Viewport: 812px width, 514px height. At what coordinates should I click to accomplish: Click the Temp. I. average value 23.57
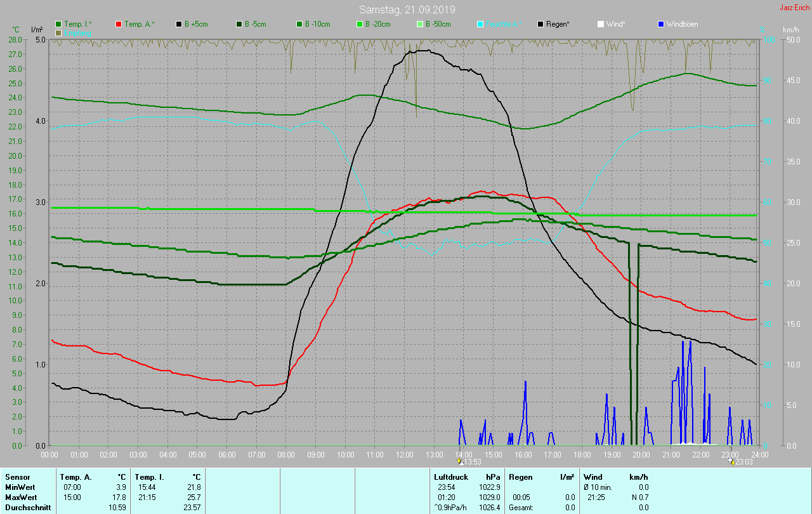[192, 508]
